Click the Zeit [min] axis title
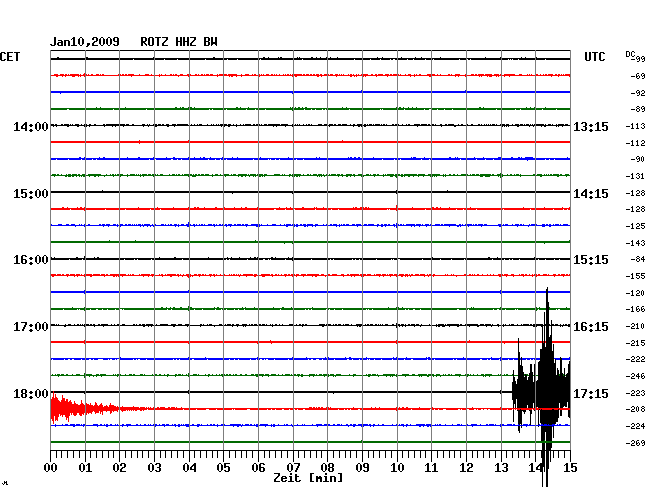 coord(308,478)
